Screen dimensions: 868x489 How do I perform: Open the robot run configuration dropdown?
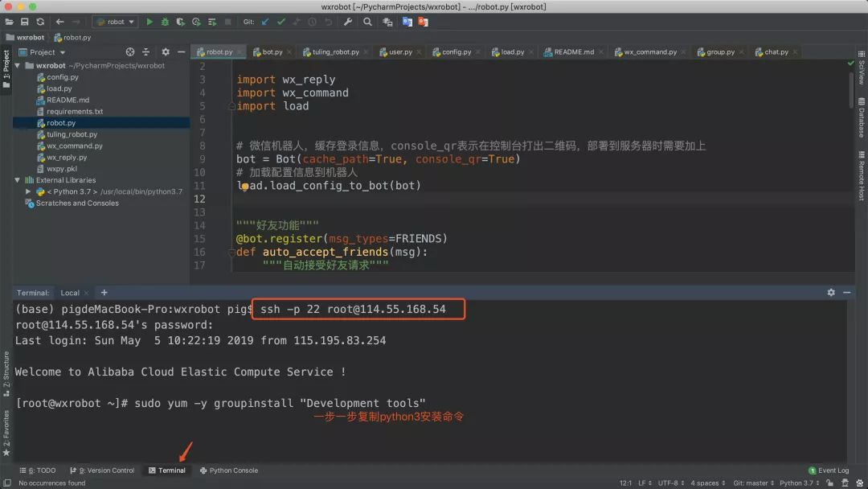point(115,22)
